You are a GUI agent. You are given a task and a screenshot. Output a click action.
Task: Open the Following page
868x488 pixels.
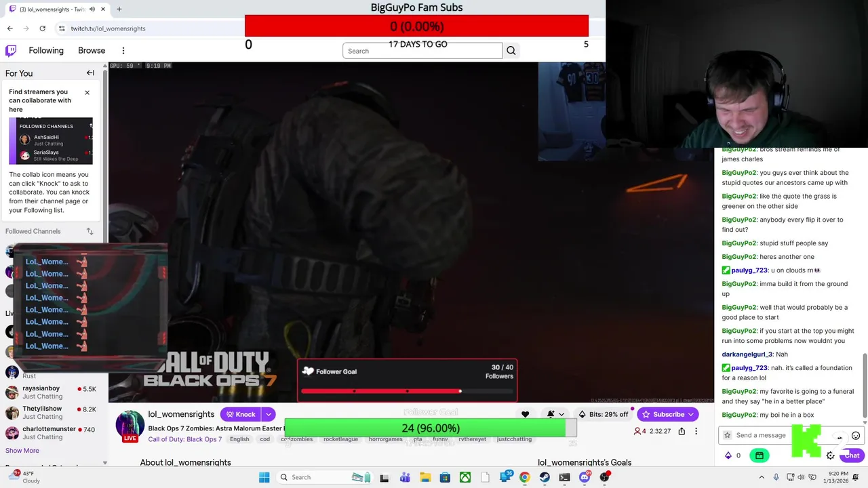(46, 50)
